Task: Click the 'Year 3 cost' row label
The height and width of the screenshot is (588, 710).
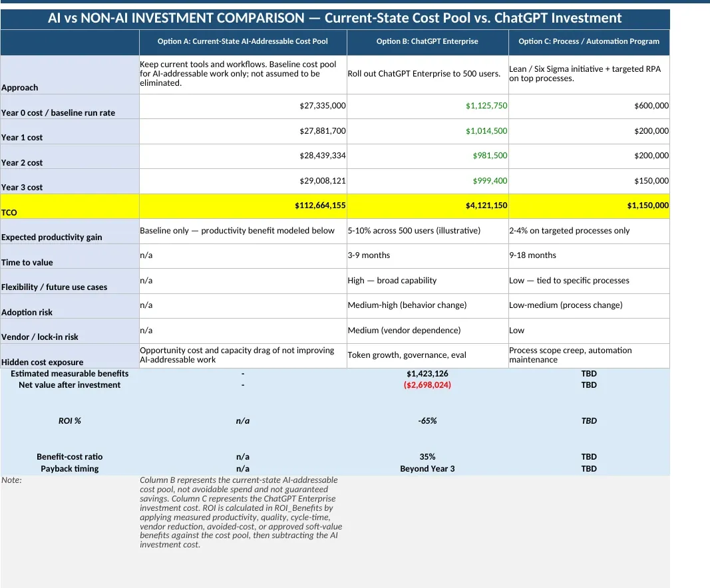Action: point(70,182)
